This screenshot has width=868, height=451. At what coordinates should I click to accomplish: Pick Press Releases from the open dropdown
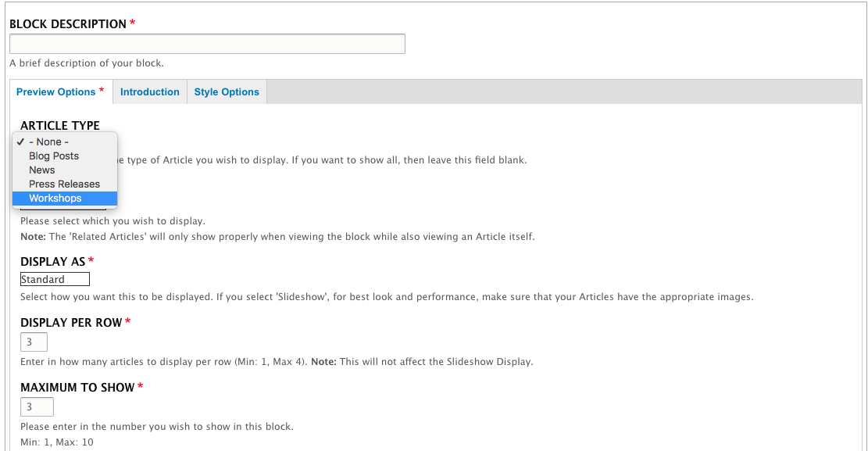click(x=64, y=184)
